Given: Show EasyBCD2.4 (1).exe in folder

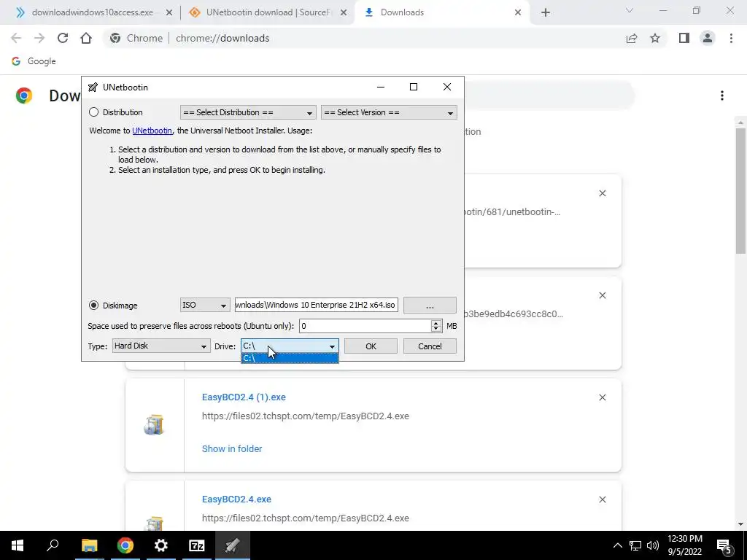Looking at the screenshot, I should (232, 448).
